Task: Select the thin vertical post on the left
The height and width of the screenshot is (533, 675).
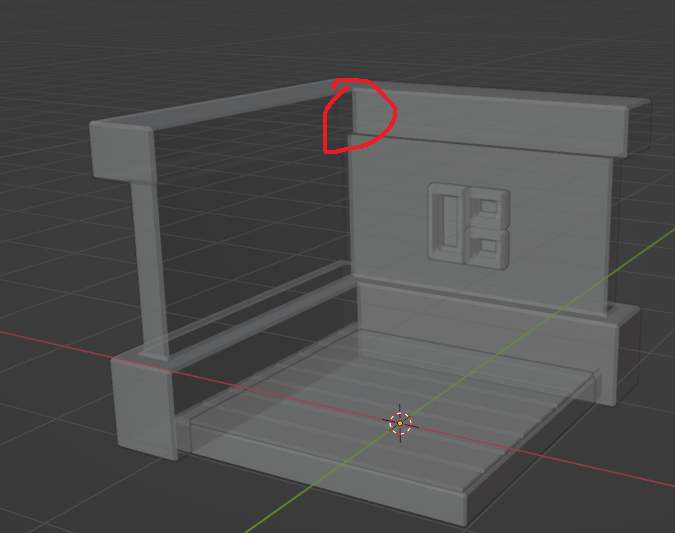Action: pyautogui.click(x=150, y=270)
